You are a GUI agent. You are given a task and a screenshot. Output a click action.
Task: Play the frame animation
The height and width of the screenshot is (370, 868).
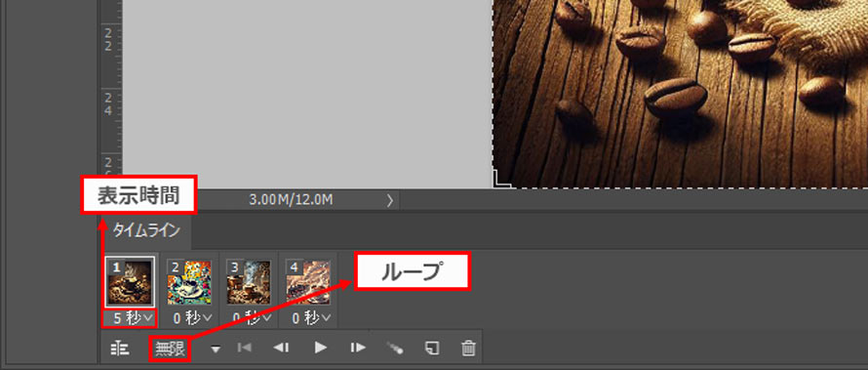pyautogui.click(x=321, y=348)
